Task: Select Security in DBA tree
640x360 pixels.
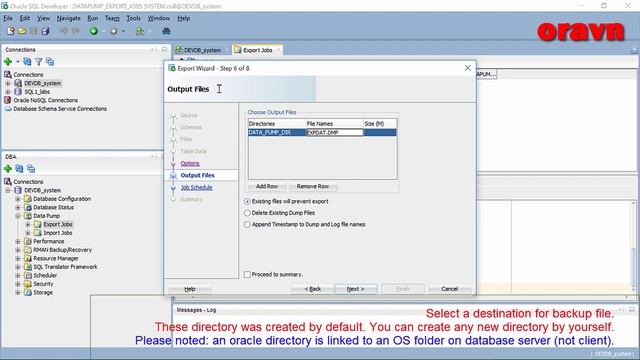Action: point(43,284)
